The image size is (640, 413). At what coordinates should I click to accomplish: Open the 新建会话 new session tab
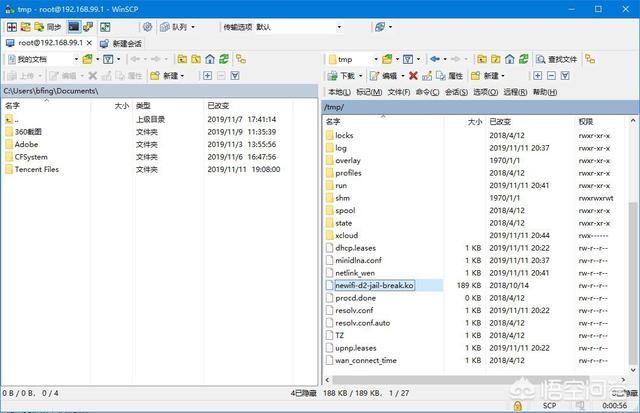pos(121,43)
